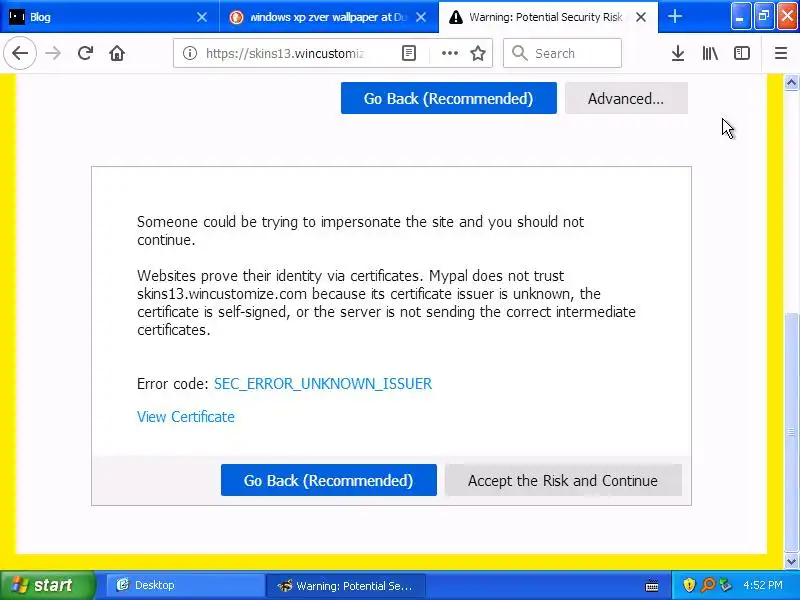Click the scrollbar down arrow

791,562
